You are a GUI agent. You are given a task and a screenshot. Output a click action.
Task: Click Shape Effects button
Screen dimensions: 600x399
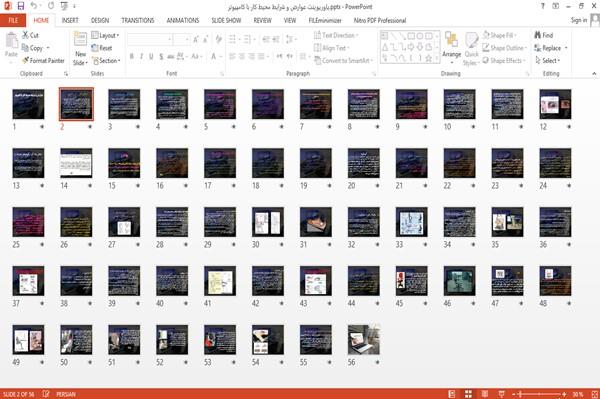tap(504, 60)
